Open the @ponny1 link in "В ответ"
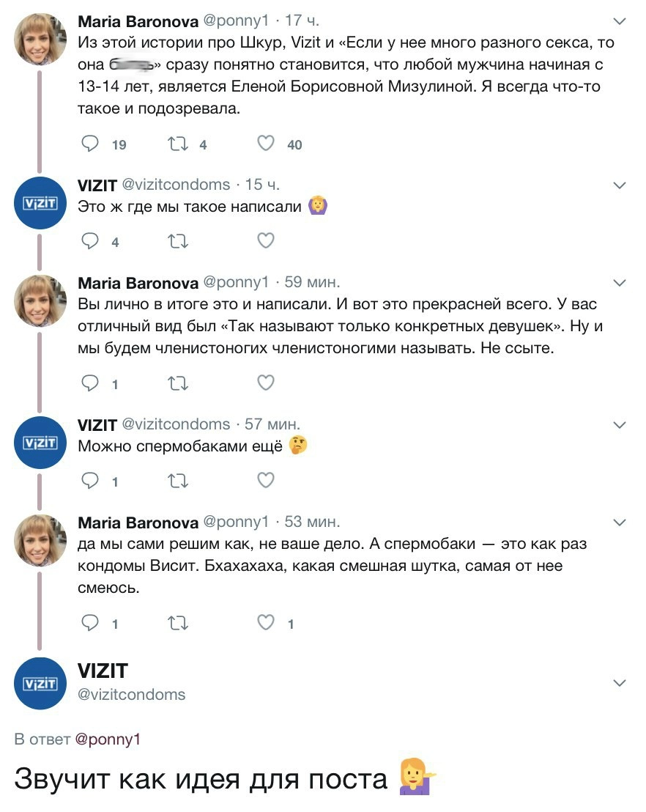 point(107,739)
